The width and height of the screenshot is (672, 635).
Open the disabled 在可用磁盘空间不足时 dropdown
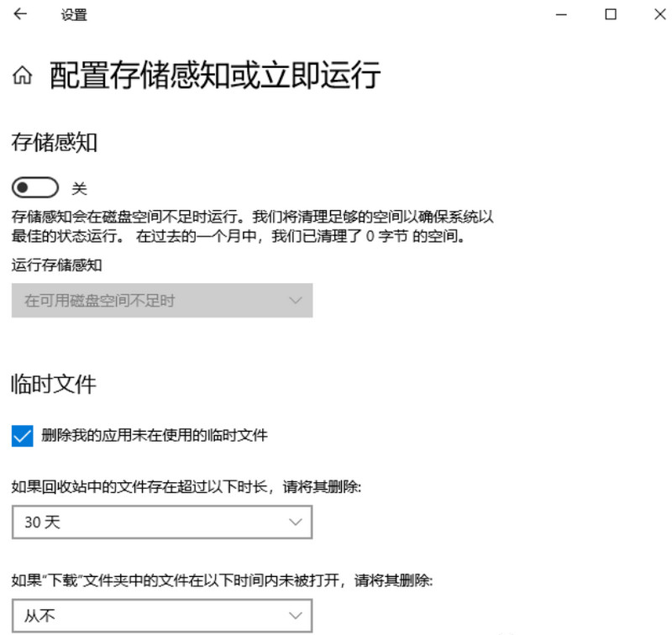pos(162,301)
